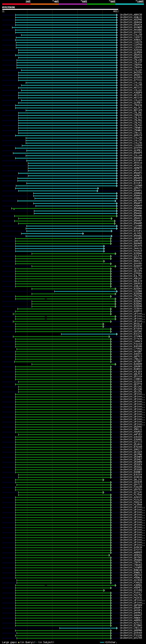Select hit label UniRef100_C1MZI5
Screen dimensions: 146x644
tap(131, 42)
